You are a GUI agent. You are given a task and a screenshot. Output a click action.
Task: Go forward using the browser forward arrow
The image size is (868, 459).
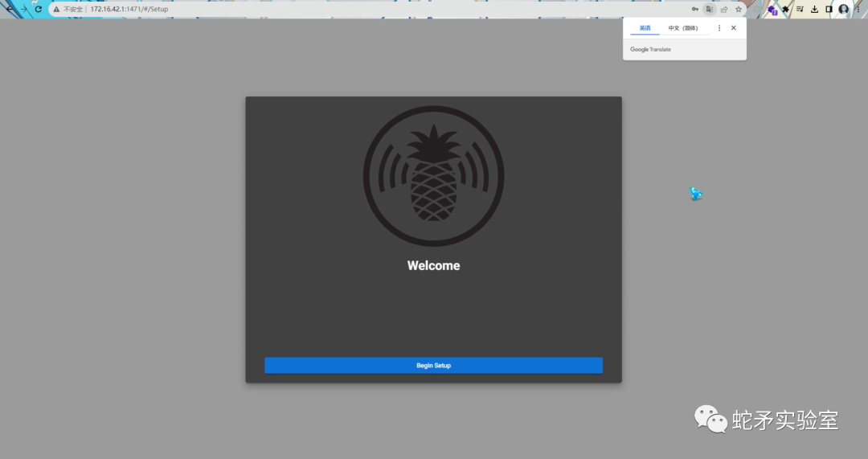click(x=24, y=9)
